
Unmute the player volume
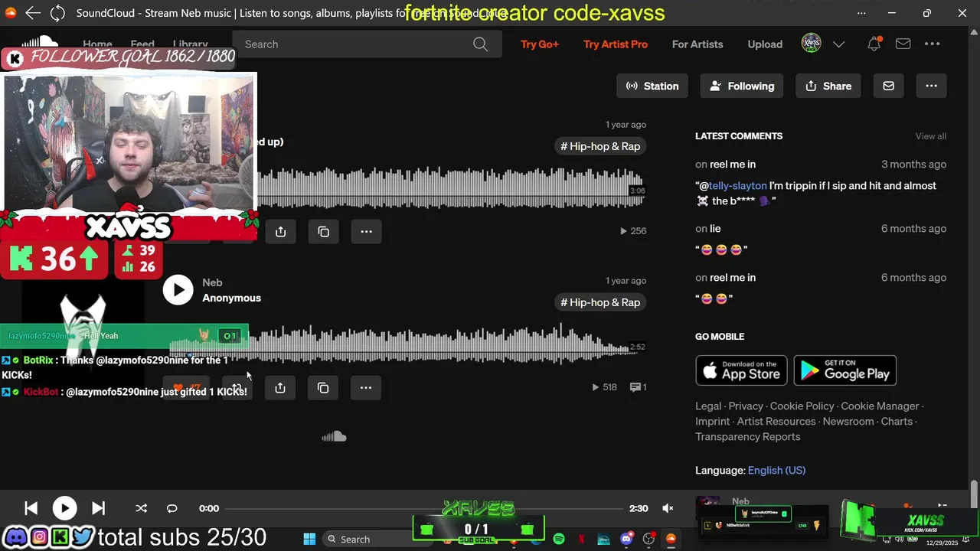coord(668,508)
